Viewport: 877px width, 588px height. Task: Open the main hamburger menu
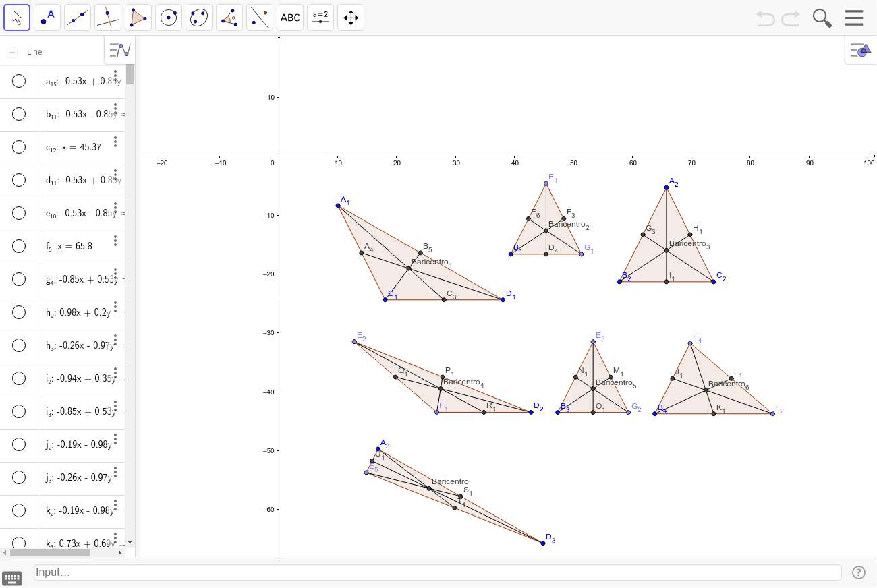(x=854, y=18)
